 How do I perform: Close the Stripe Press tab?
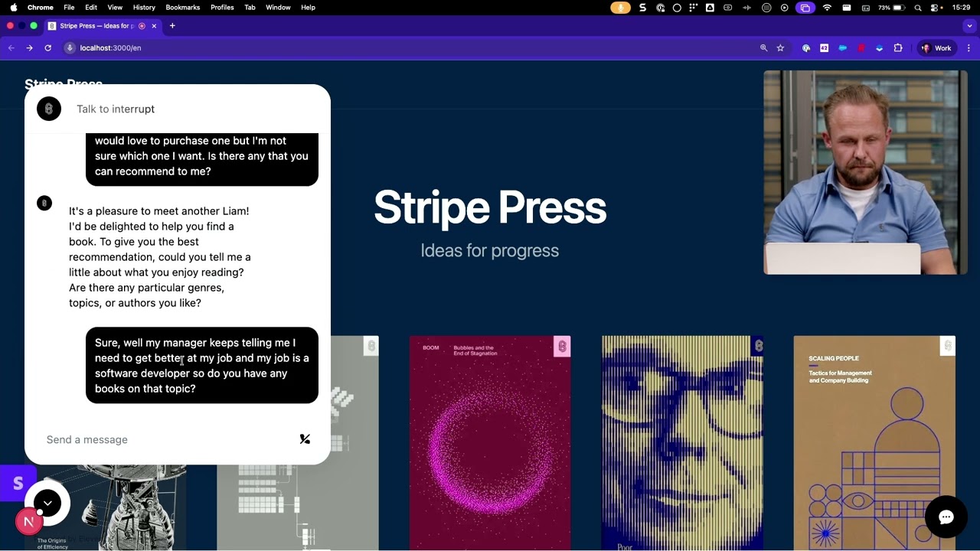[x=154, y=26]
